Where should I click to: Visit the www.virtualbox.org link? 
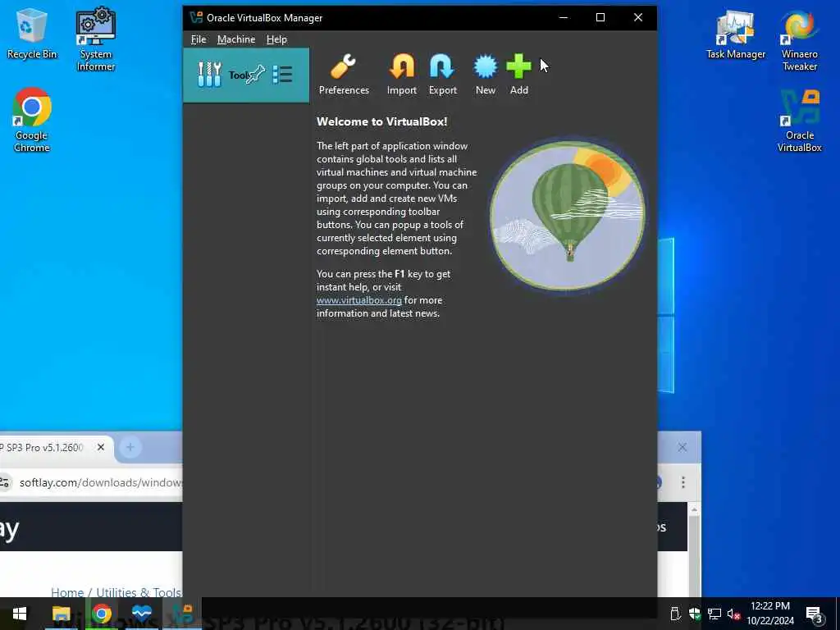coord(359,300)
